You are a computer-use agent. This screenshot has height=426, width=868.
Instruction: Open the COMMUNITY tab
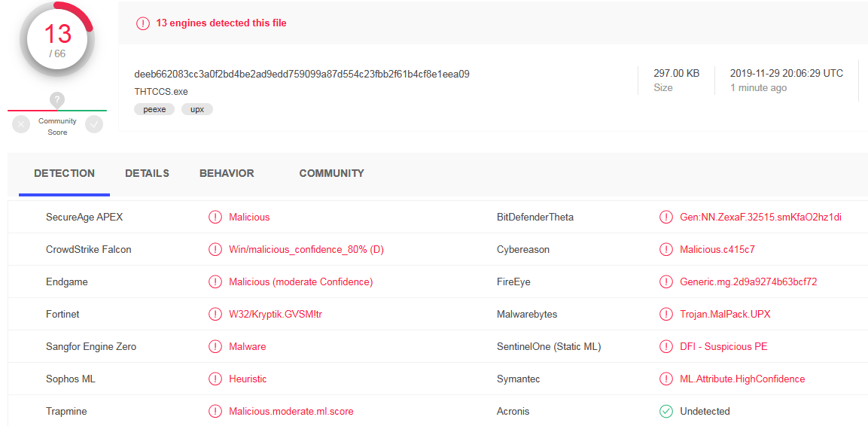coord(331,173)
